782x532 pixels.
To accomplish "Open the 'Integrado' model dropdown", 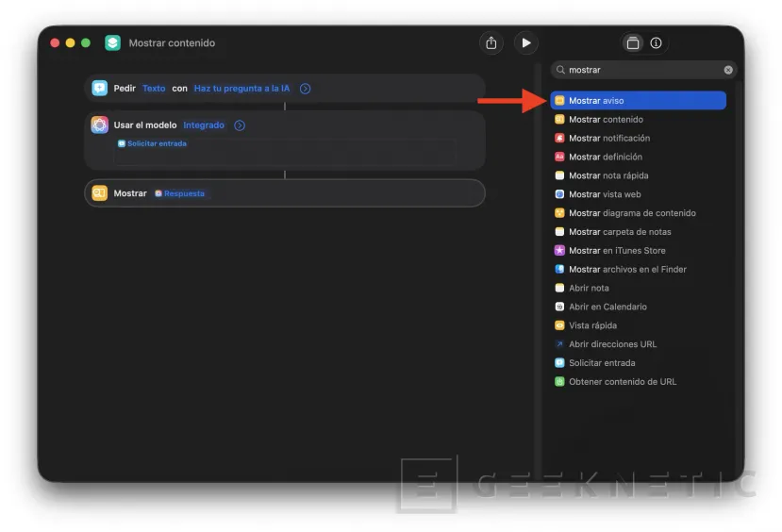I will point(204,125).
